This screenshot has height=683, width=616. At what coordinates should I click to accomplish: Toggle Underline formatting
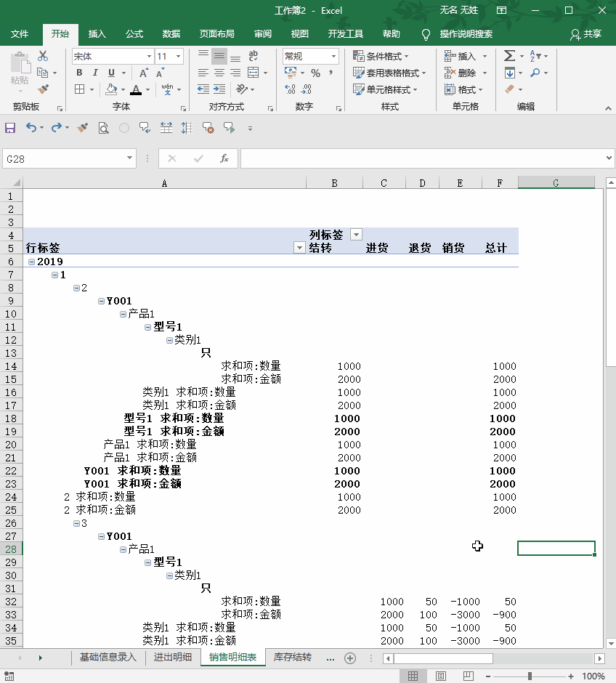point(111,73)
